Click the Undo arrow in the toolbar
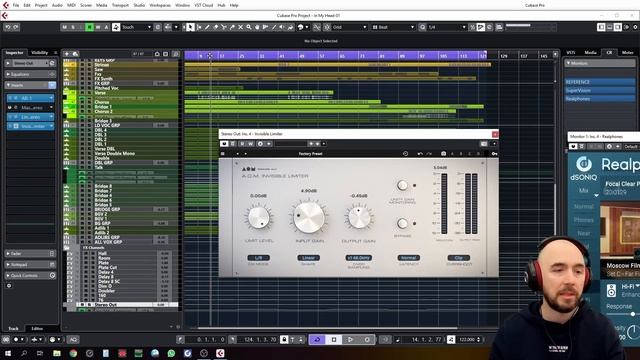This screenshot has height=360, width=640. coord(8,27)
